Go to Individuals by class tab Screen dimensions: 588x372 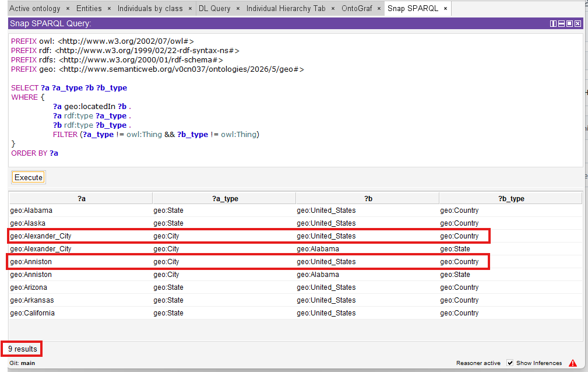click(150, 8)
